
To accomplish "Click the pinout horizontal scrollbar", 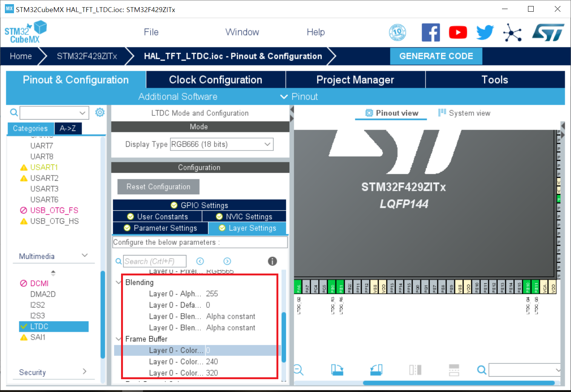I will (459, 383).
